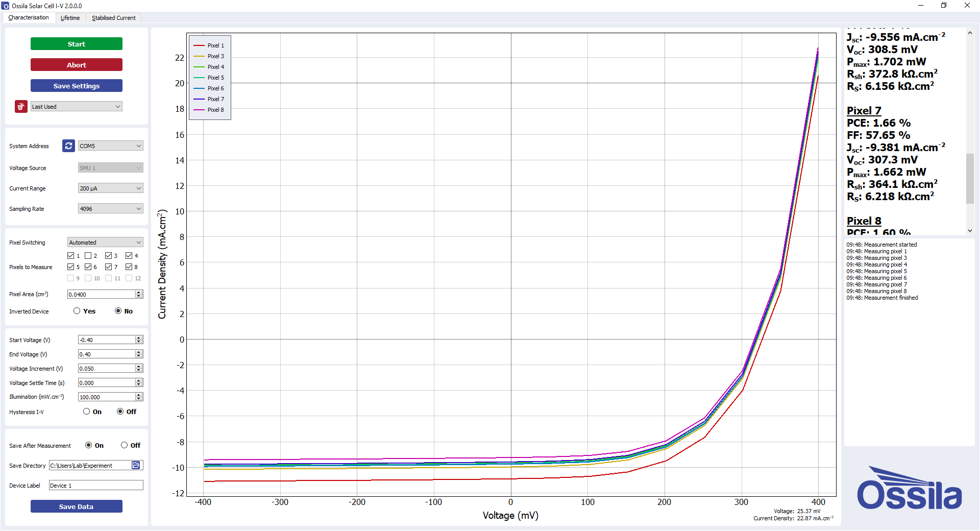The image size is (980, 531).
Task: Click the Ossila app icon in title bar
Action: click(5, 6)
